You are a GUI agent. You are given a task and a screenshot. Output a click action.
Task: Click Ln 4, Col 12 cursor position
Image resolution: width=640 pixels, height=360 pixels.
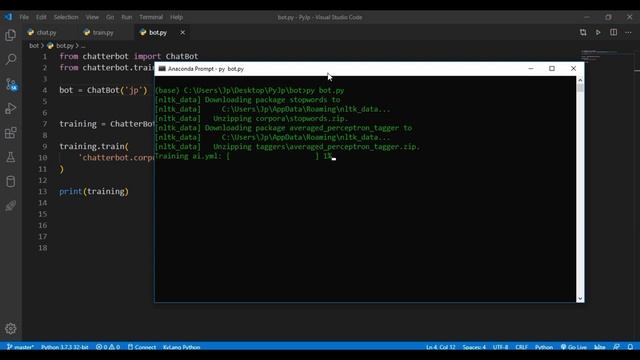tap(440, 347)
